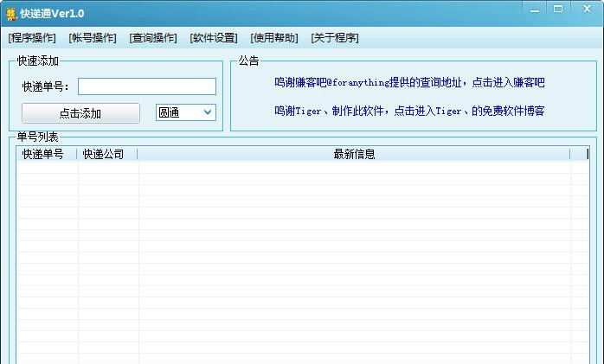Click the 快递单号 column header
This screenshot has width=604, height=364.
coord(46,154)
